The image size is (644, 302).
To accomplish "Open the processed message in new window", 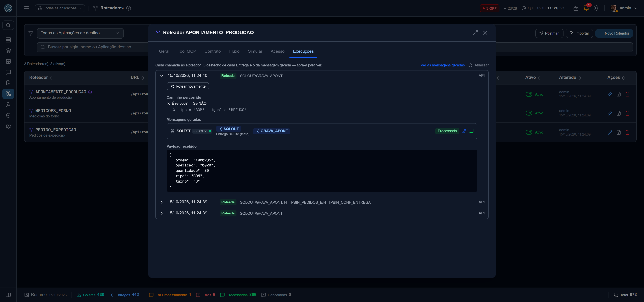I will tap(464, 131).
